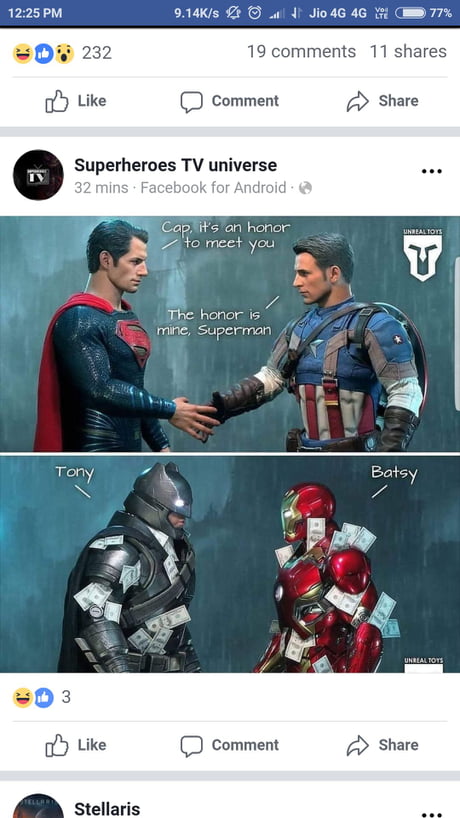
Task: Open the three-dot menu on Superheroes TV post
Action: (x=432, y=171)
